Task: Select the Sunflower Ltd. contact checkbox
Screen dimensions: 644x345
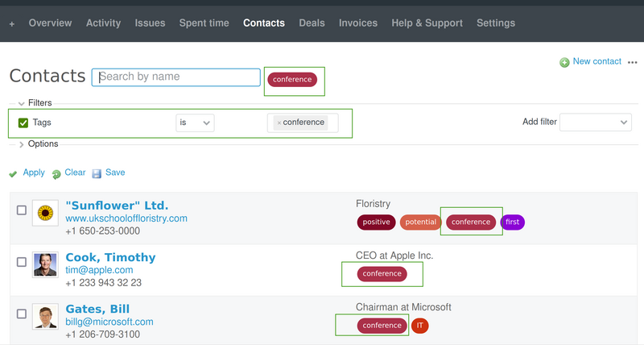Action: [x=22, y=210]
